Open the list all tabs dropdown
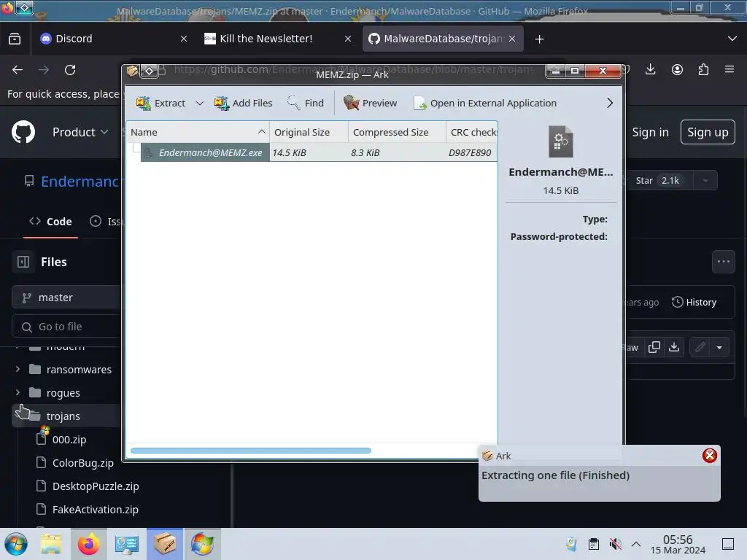The image size is (747, 560). click(x=732, y=39)
